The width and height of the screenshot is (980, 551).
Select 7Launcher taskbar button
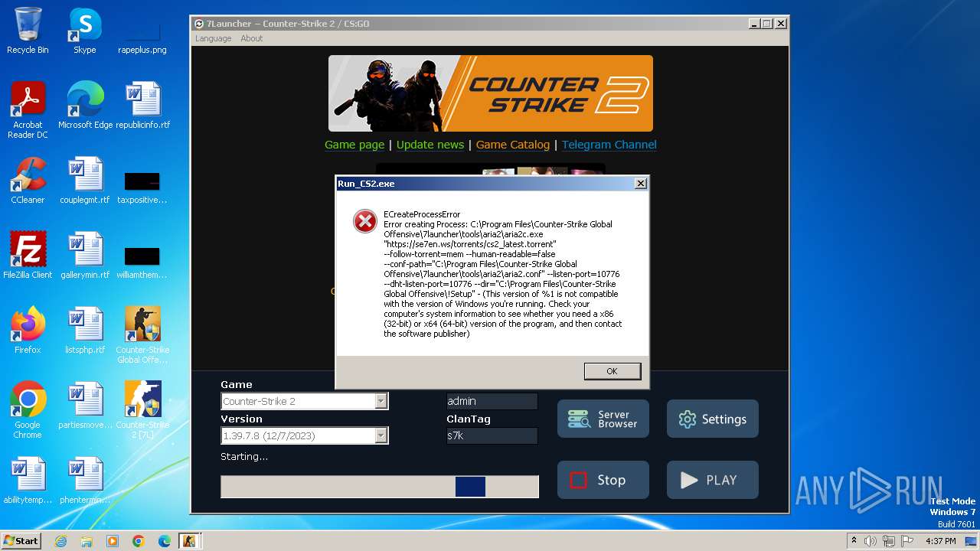point(188,541)
